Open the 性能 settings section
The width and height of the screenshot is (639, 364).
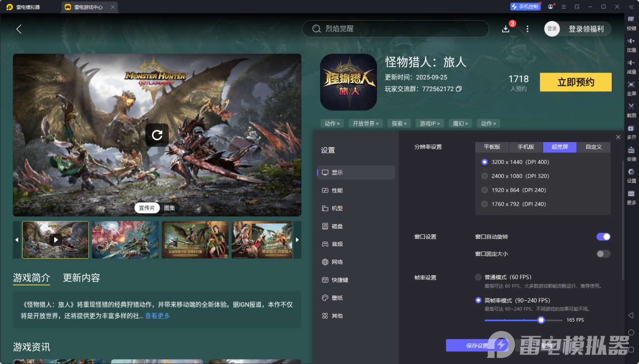pos(337,191)
